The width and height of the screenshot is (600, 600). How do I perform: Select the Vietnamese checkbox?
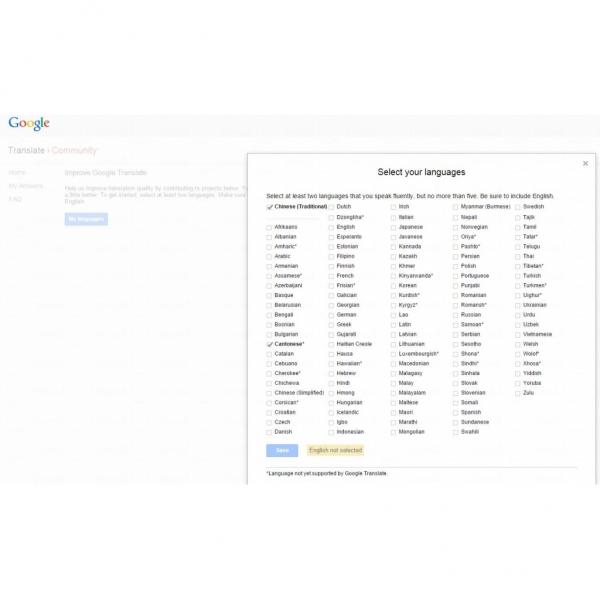[518, 335]
